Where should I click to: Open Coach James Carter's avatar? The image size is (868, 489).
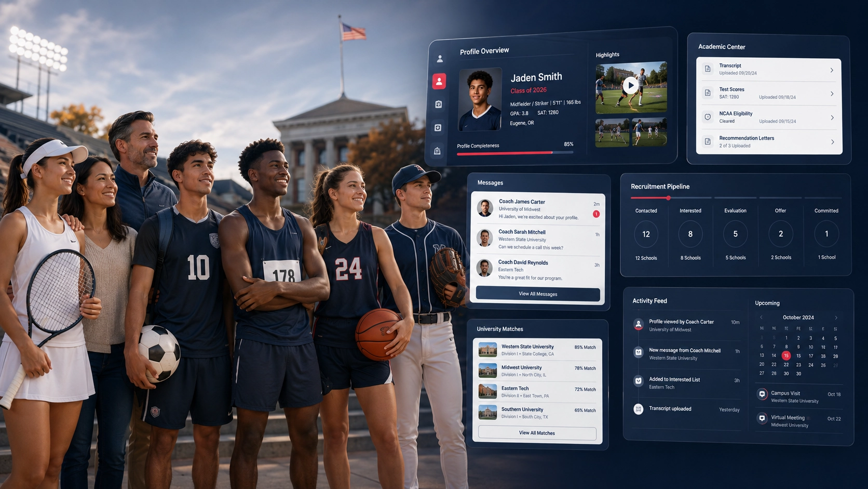tap(485, 208)
